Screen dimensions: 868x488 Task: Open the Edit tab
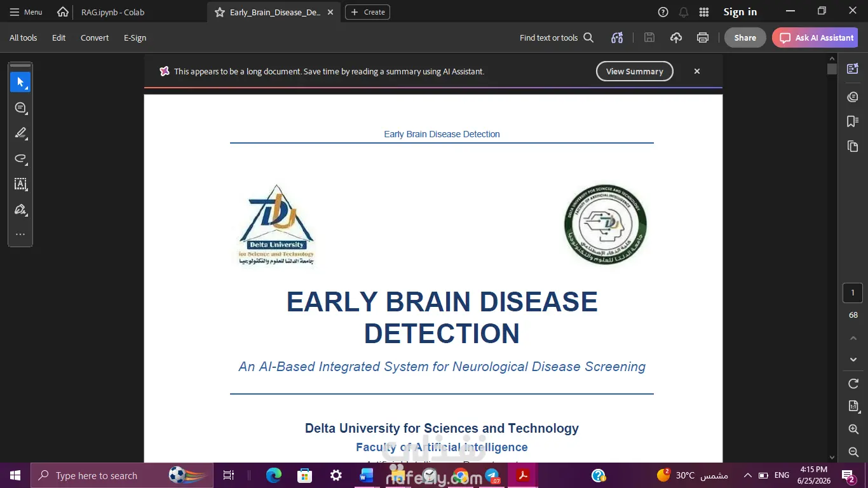[59, 37]
